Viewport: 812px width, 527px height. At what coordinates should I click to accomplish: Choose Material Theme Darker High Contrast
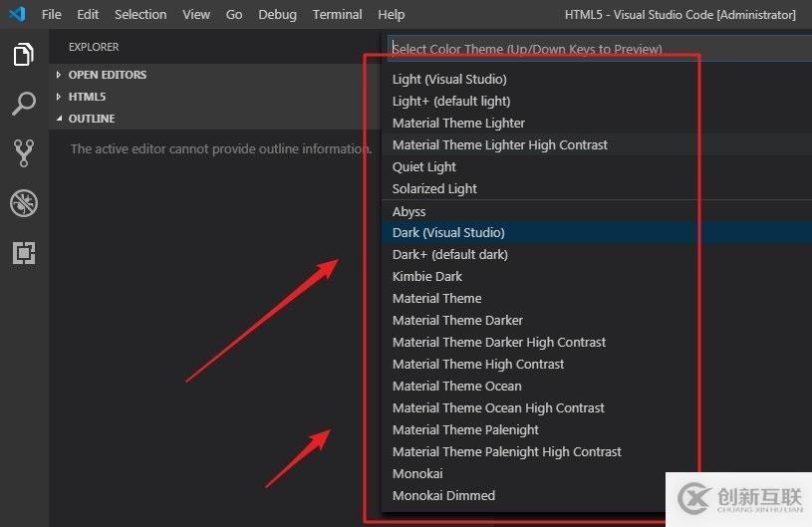597,342
